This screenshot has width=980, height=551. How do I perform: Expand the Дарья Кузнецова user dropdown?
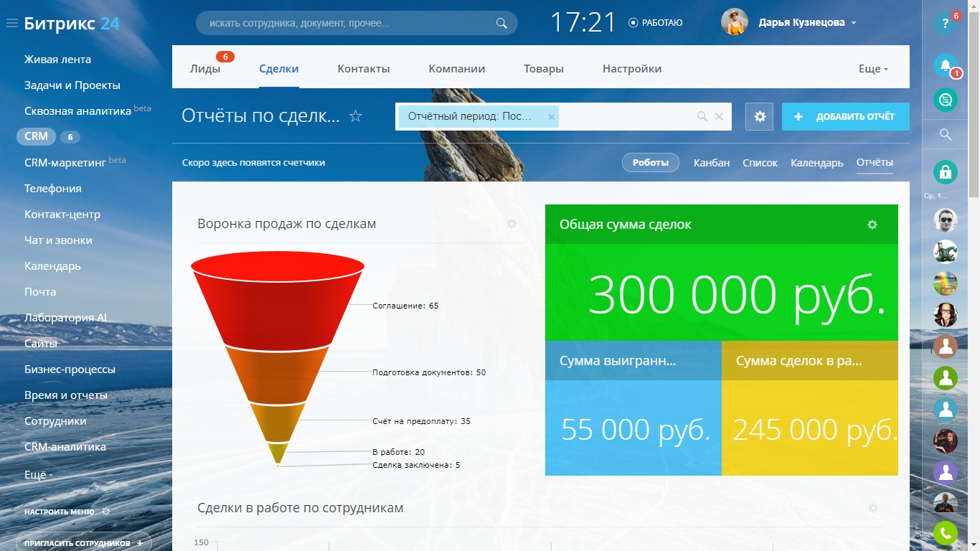tap(854, 23)
